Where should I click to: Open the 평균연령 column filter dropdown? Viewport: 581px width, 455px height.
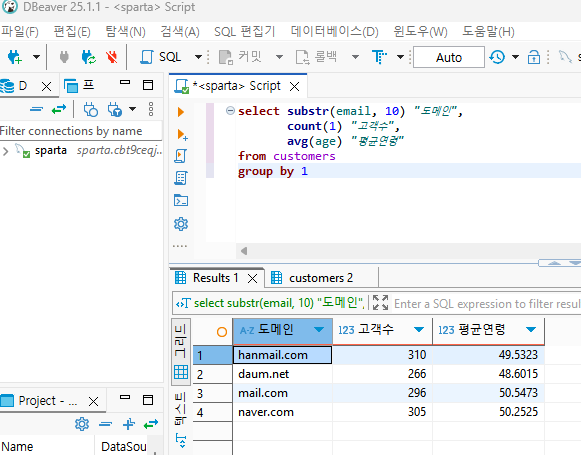coord(531,329)
